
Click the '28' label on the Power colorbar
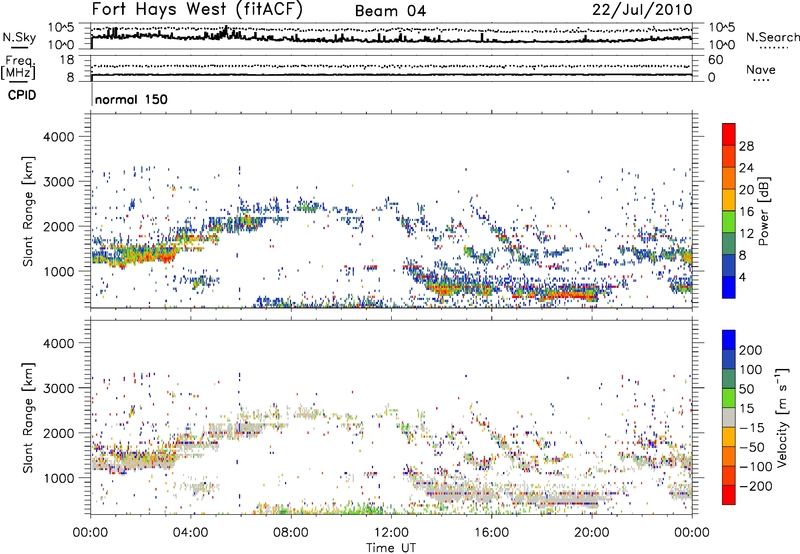(x=746, y=146)
